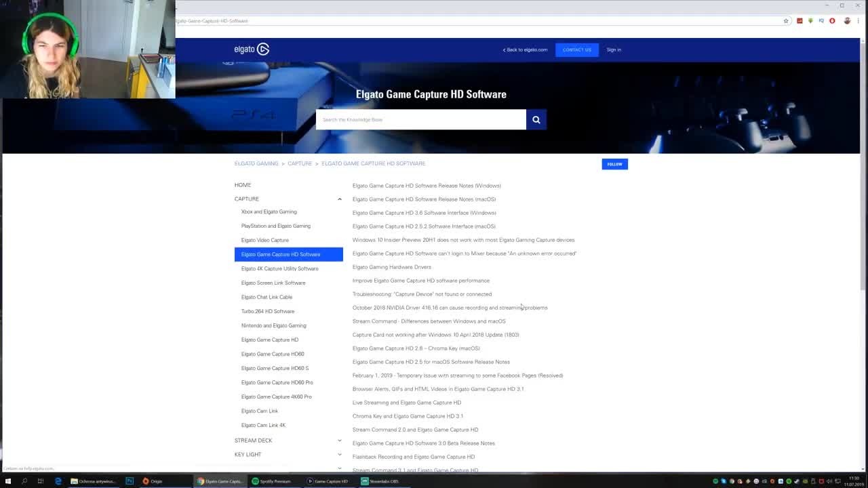This screenshot has height=488, width=868.
Task: Click the blue FOLLOW button
Action: click(614, 164)
